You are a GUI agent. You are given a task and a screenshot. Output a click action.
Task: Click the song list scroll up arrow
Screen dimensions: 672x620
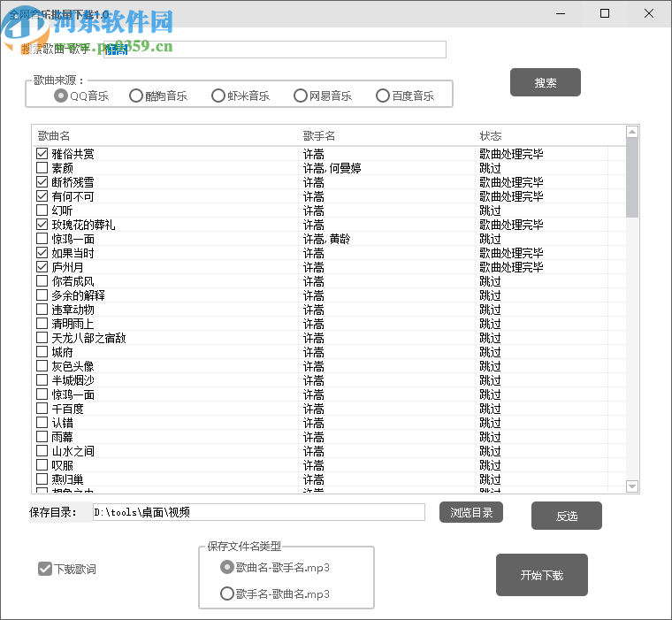click(631, 132)
